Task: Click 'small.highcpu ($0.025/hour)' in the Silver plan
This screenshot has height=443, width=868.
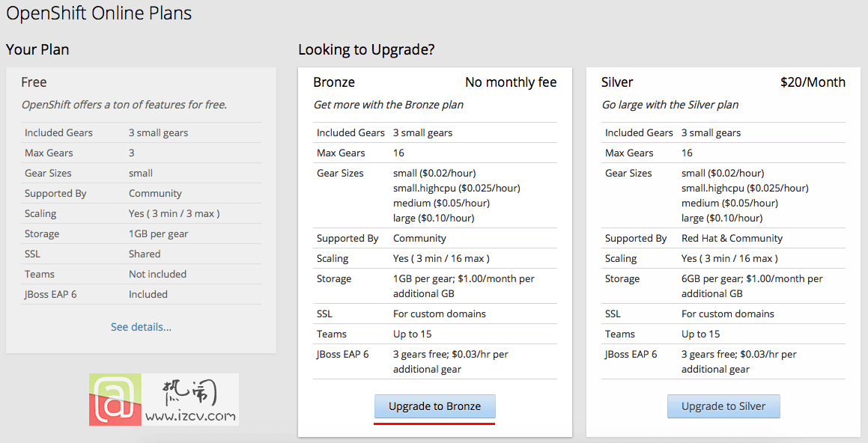Action: tap(745, 188)
